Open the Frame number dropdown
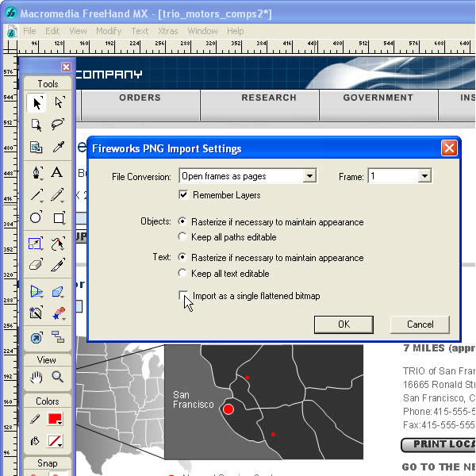Viewport: 476px width, 476px height. click(424, 176)
